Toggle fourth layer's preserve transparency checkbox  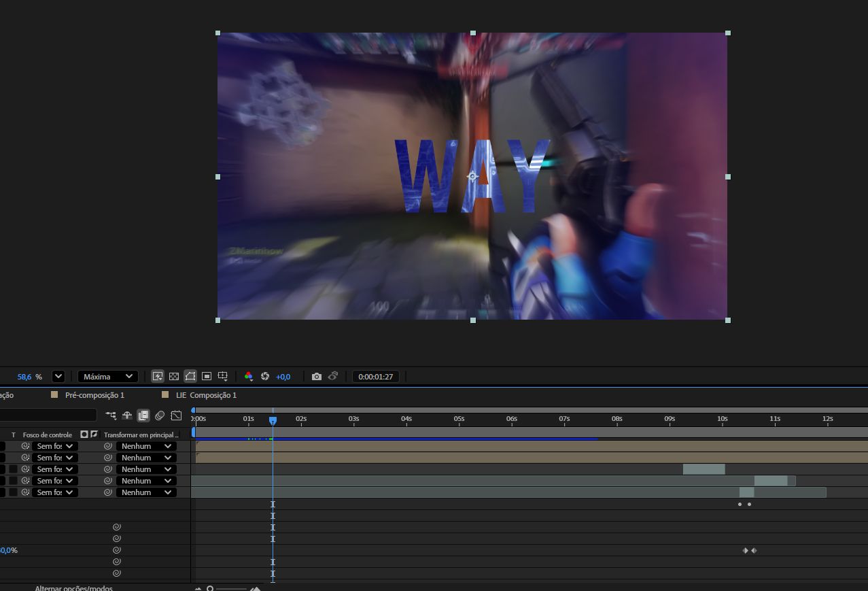coord(13,481)
